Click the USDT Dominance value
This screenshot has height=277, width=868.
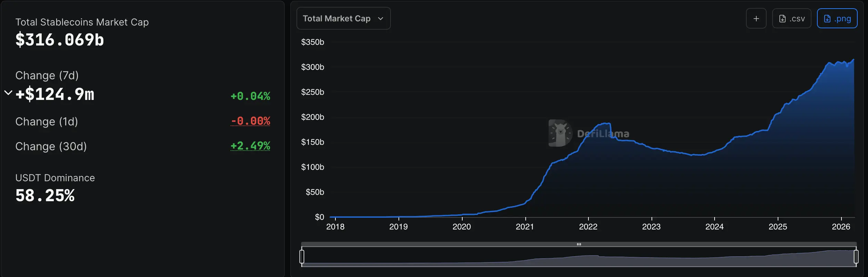pos(45,196)
